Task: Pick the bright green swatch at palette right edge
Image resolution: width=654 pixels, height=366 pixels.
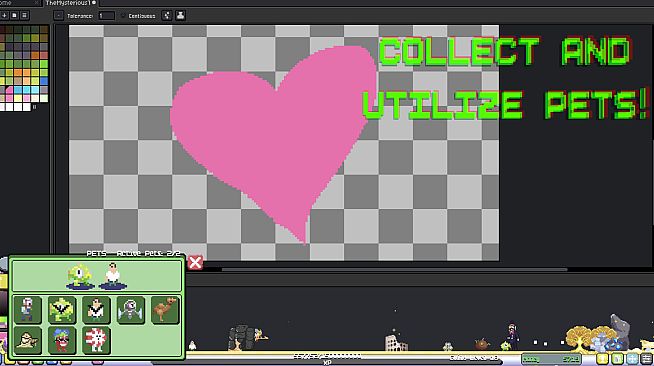Action: pyautogui.click(x=44, y=64)
